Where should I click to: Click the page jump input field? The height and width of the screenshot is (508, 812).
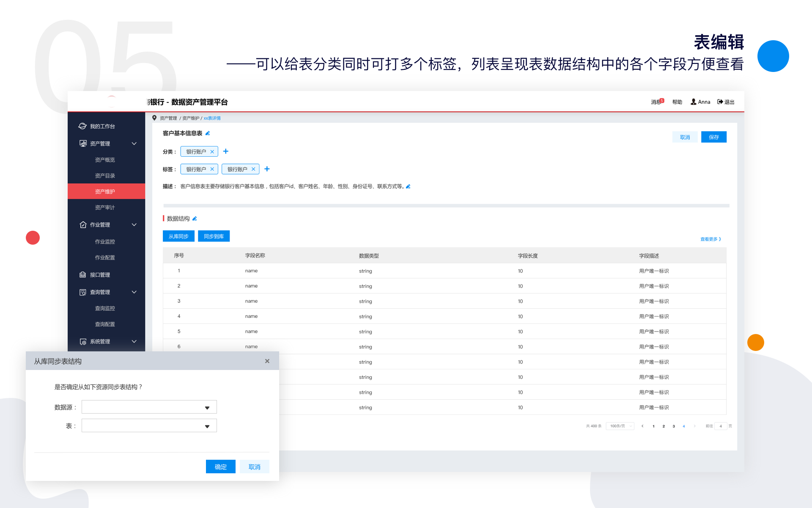721,426
